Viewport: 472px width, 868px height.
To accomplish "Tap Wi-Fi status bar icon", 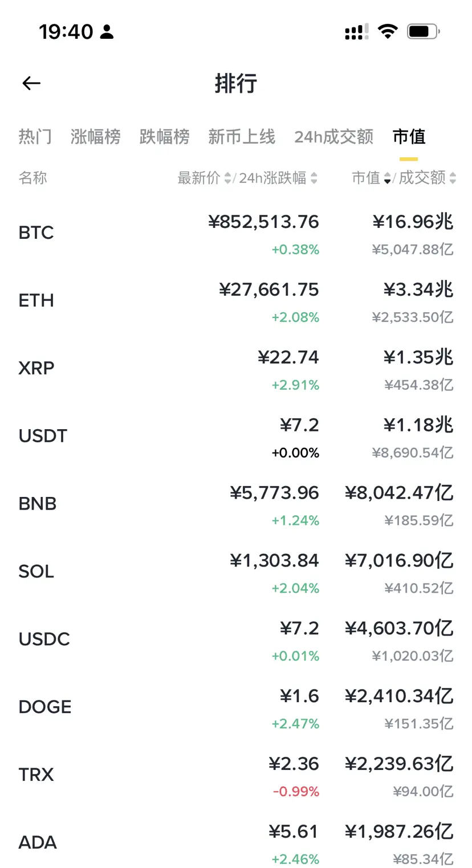I will pyautogui.click(x=388, y=31).
